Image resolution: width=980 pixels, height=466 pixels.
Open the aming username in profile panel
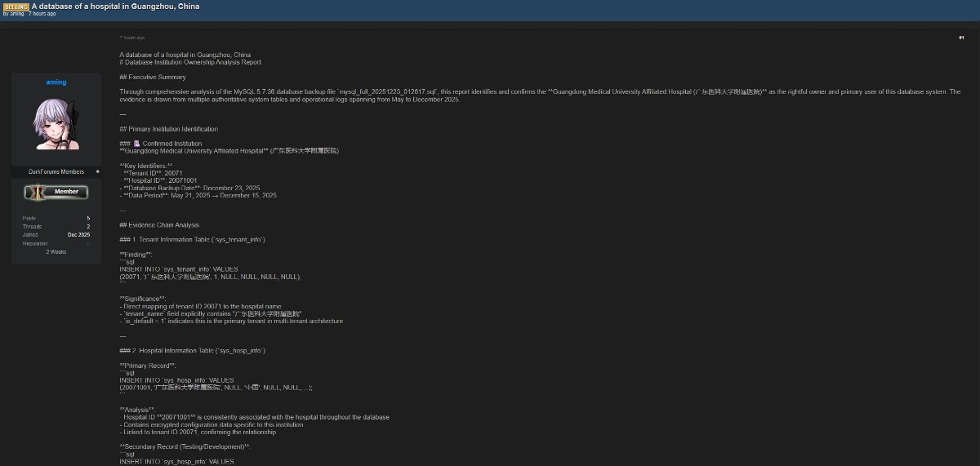56,82
